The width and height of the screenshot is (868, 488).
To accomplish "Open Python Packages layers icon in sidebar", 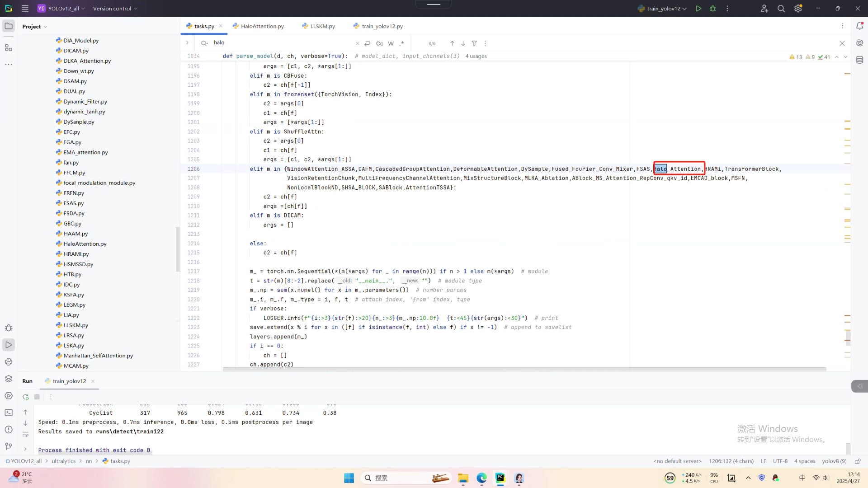I will click(9, 379).
